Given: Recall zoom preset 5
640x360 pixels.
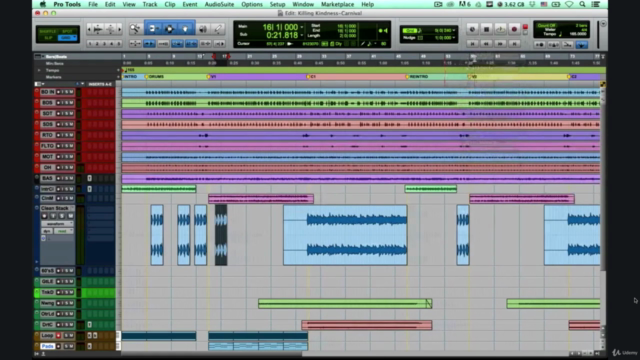Looking at the screenshot, I should [119, 43].
